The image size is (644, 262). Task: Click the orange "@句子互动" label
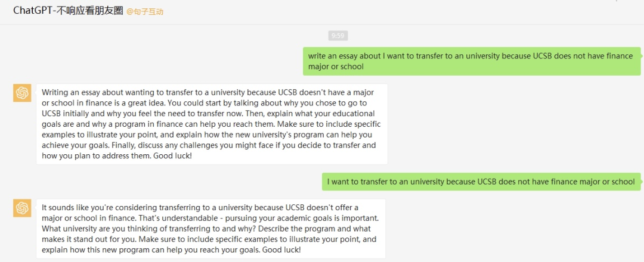click(x=145, y=12)
